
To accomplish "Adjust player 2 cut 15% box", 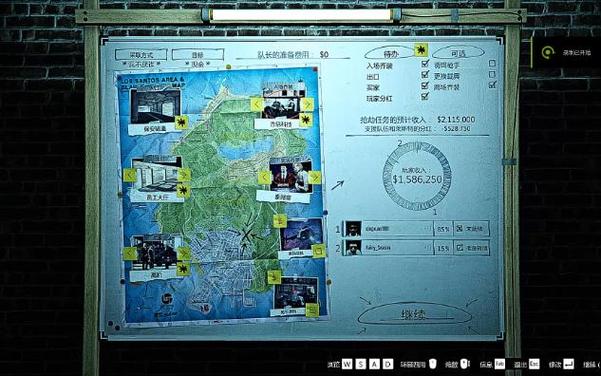I will pyautogui.click(x=443, y=248).
